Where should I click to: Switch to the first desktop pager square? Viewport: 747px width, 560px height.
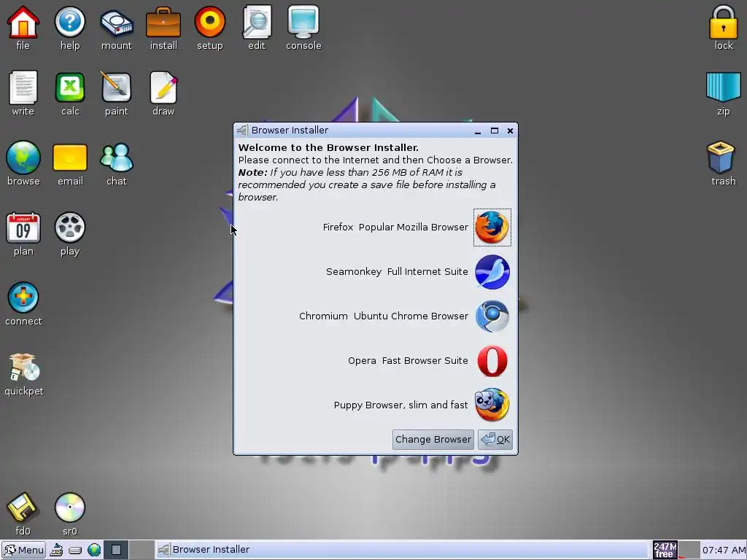(x=116, y=550)
